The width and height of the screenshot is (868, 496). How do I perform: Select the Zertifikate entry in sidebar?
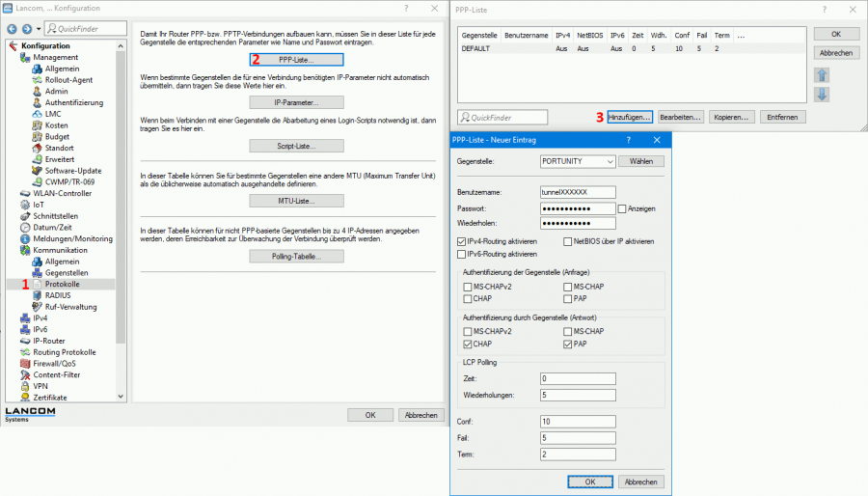click(55, 397)
